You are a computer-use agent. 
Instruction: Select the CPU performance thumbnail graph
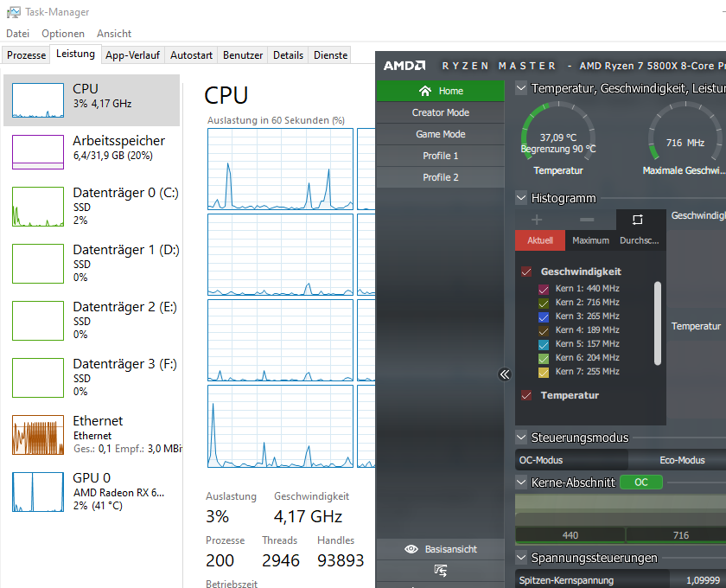point(38,100)
